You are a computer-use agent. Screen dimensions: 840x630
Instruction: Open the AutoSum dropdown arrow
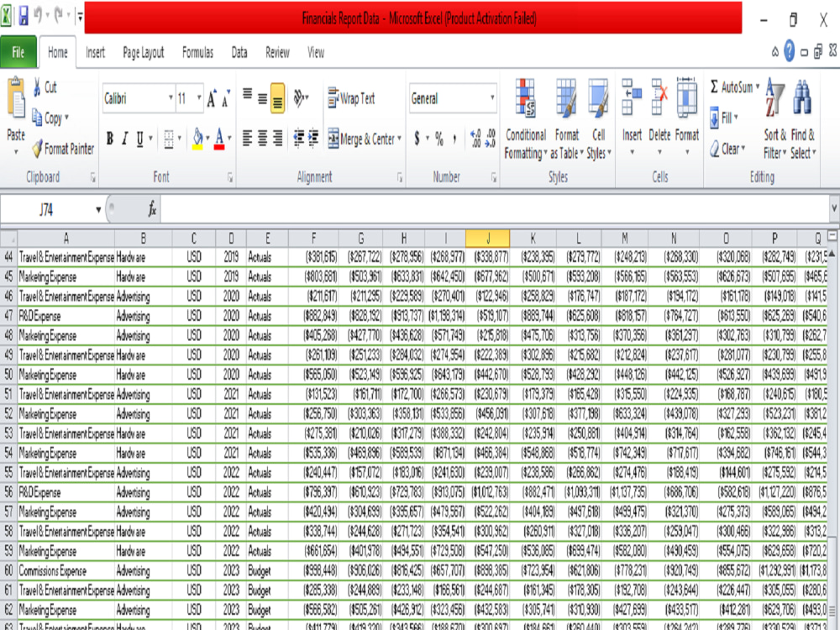[758, 87]
